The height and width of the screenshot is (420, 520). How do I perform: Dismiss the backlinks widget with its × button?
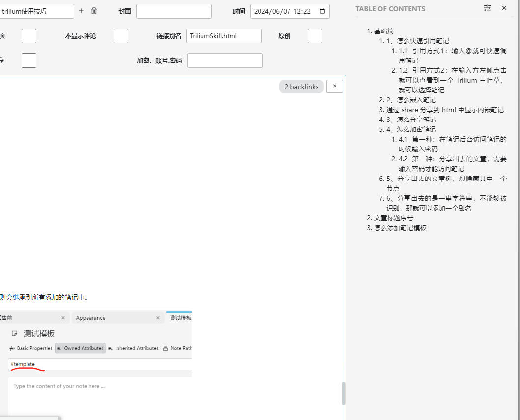[334, 86]
